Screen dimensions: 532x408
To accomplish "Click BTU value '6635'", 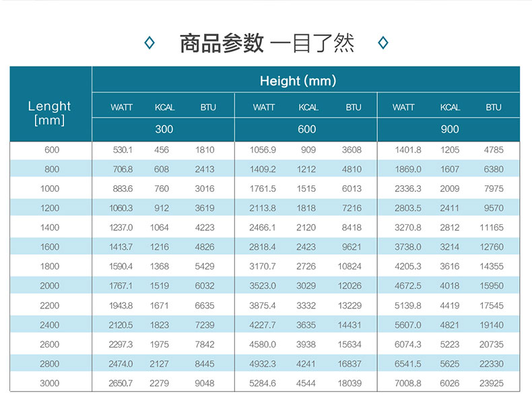I will click(x=205, y=306).
